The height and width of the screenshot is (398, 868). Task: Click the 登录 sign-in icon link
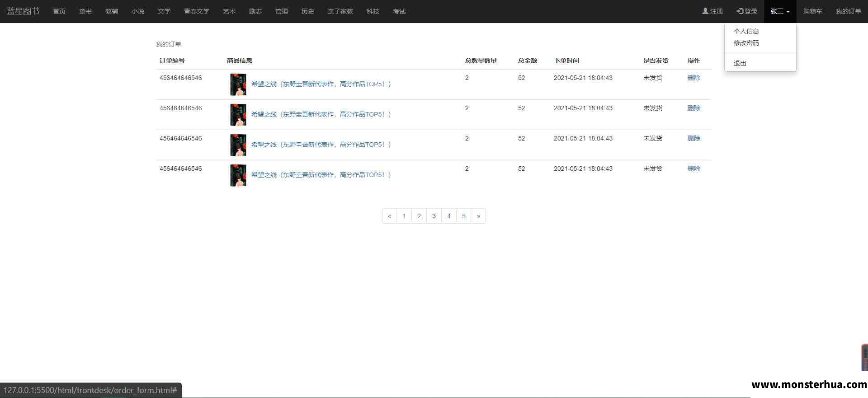coord(747,11)
